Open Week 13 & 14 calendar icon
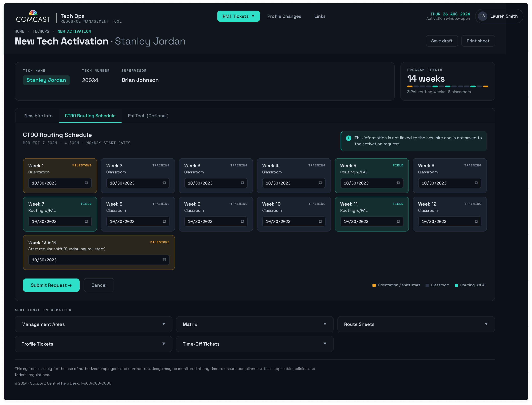 pyautogui.click(x=164, y=260)
